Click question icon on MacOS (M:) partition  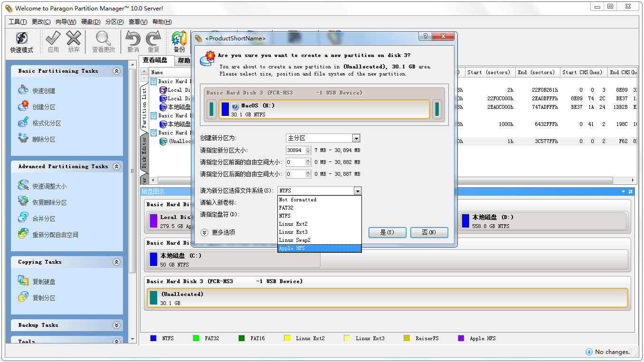coord(235,106)
